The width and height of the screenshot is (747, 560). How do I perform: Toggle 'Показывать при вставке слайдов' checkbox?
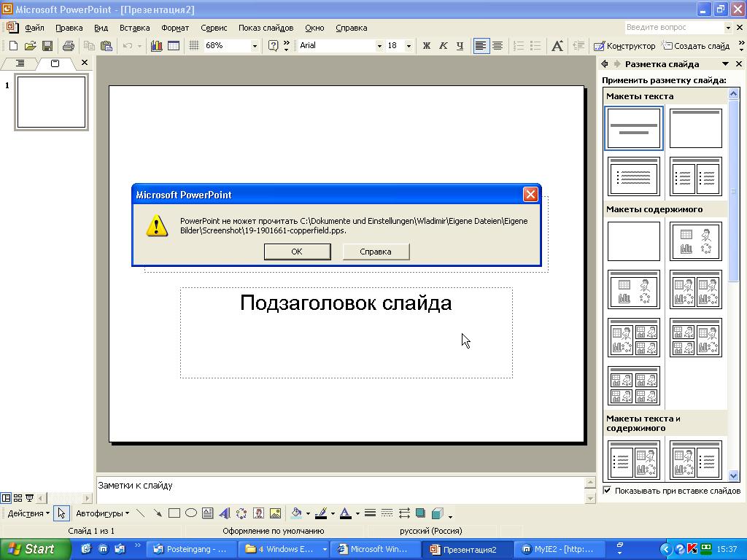(x=607, y=490)
